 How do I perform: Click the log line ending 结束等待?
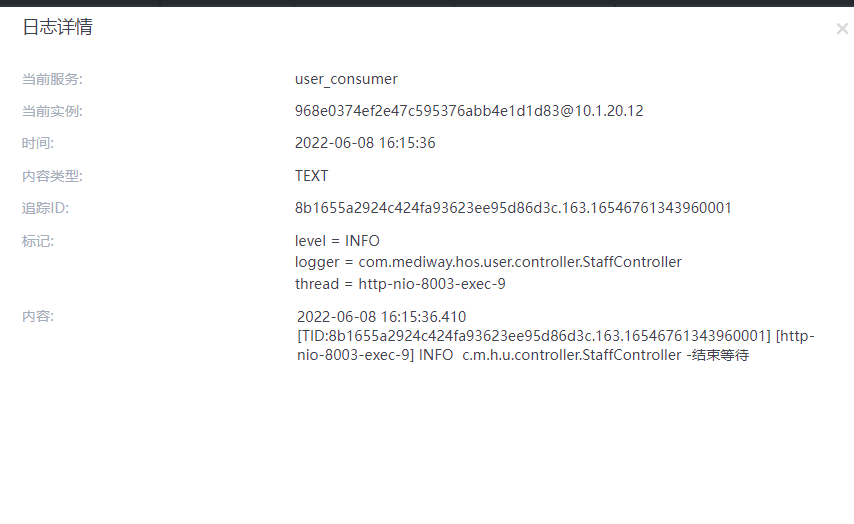pyautogui.click(x=523, y=355)
